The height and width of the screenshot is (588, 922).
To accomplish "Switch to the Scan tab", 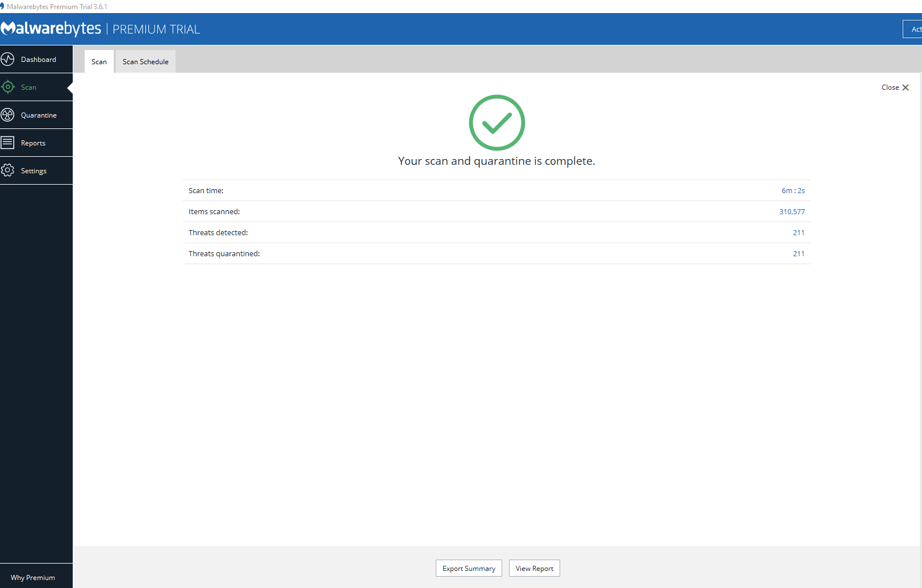I will coord(99,61).
